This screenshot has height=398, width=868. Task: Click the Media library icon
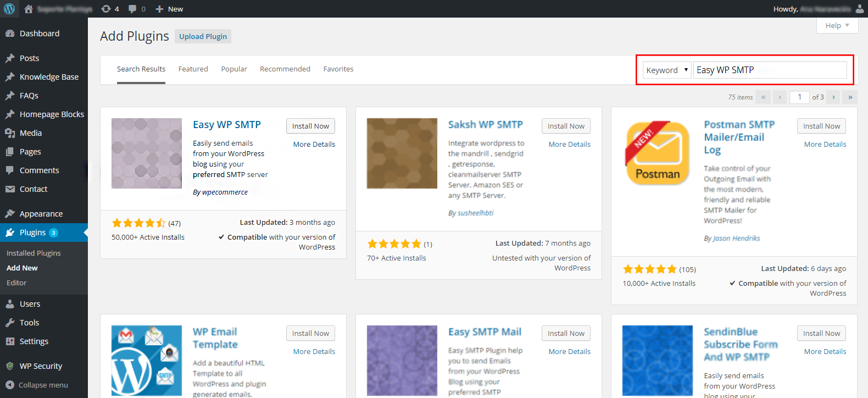click(x=10, y=133)
